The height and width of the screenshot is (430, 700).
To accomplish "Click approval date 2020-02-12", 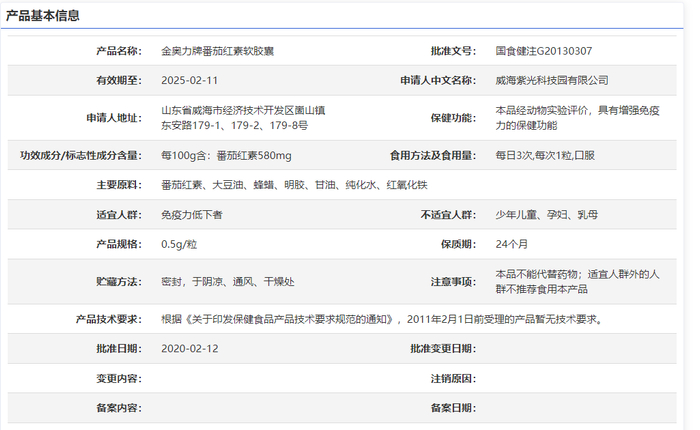I will 190,349.
